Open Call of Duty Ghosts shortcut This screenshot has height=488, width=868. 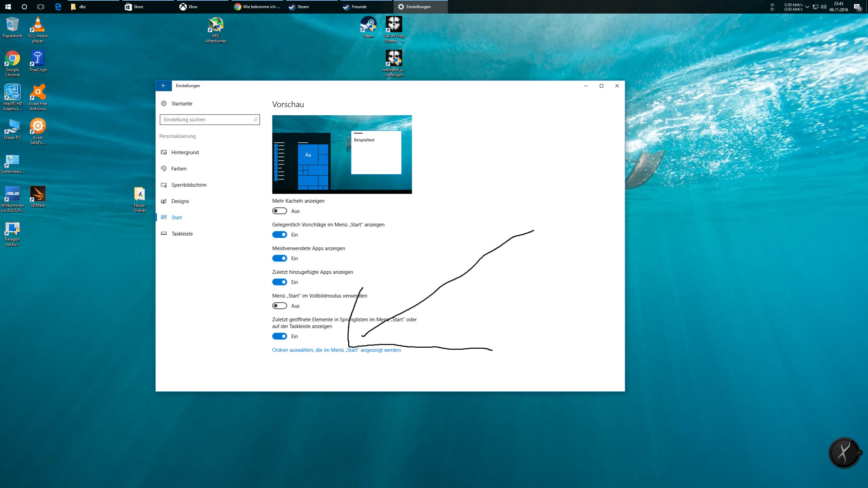tap(393, 25)
